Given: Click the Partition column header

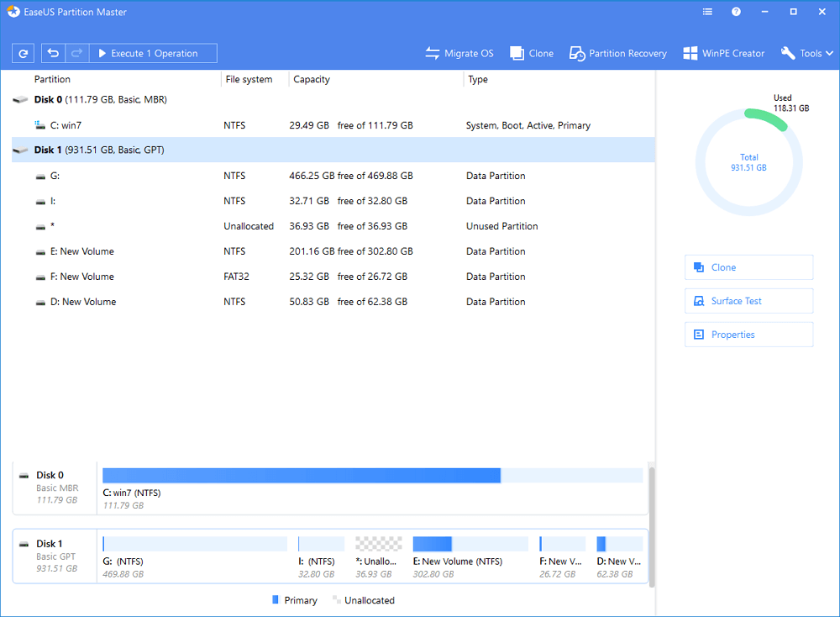Looking at the screenshot, I should click(x=52, y=79).
